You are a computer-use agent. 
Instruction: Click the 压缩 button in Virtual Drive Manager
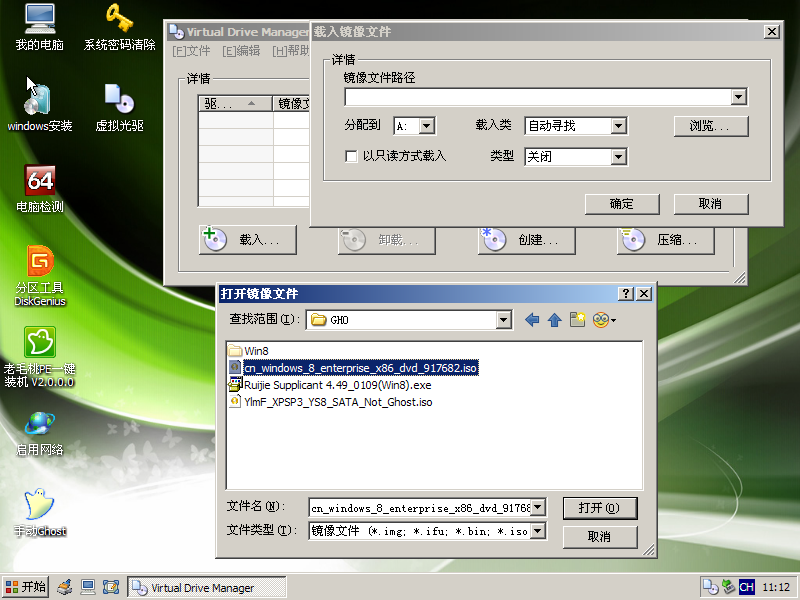pyautogui.click(x=665, y=240)
